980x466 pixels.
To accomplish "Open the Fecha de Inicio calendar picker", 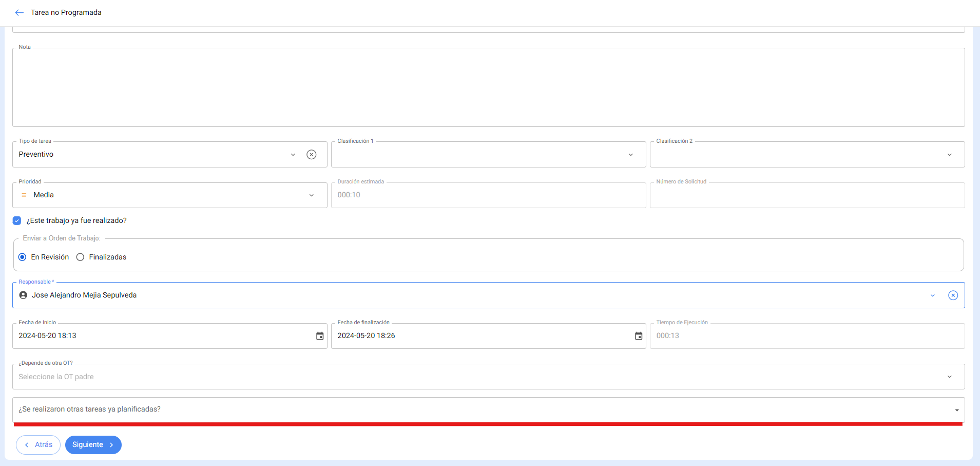I will point(320,336).
